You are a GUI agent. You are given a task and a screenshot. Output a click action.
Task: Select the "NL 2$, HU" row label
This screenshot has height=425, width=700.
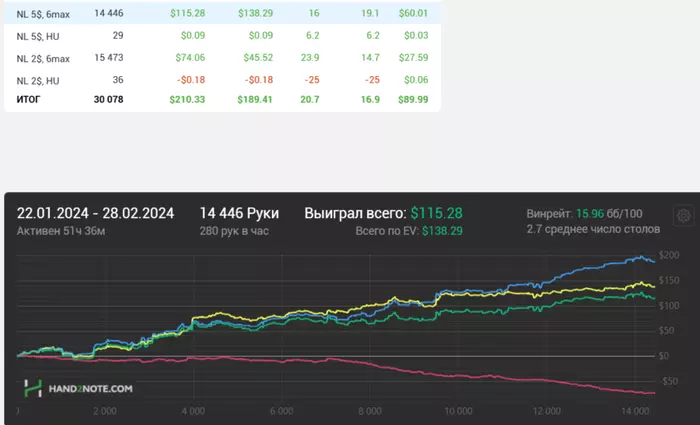38,81
